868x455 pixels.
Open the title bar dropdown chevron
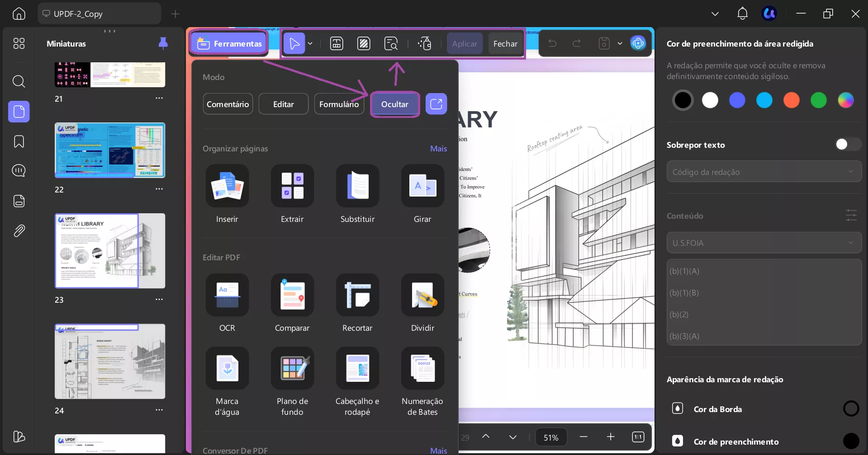715,14
